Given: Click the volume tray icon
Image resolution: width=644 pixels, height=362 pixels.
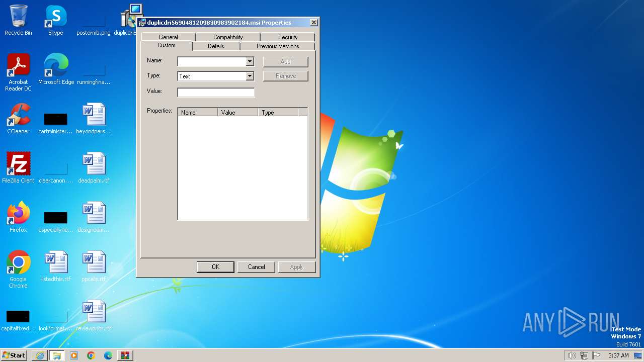Looking at the screenshot, I should coord(572,355).
